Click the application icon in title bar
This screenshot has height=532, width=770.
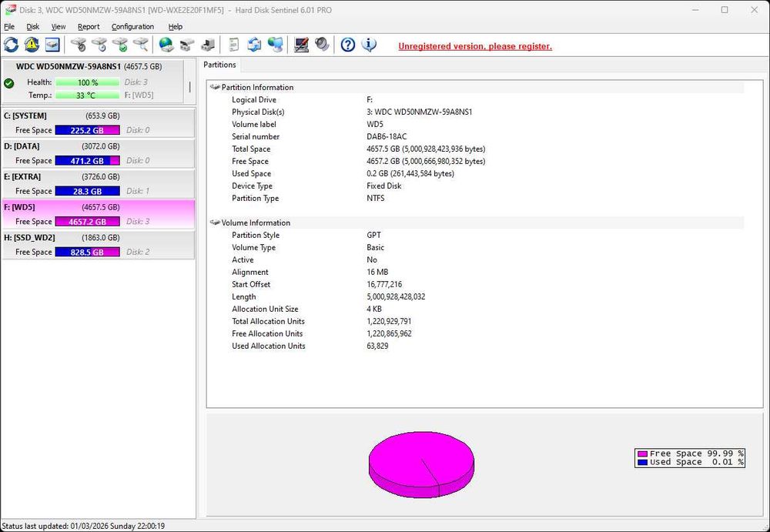pyautogui.click(x=9, y=10)
